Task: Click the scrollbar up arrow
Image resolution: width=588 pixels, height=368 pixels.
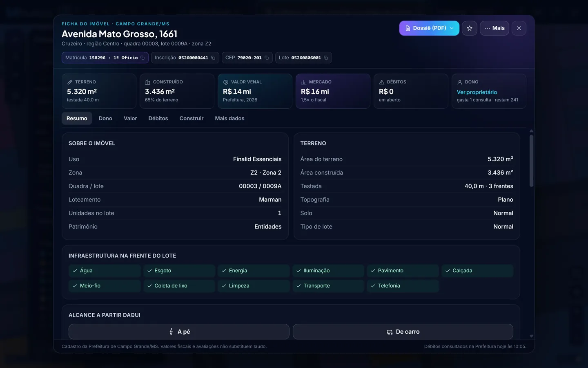Action: tap(531, 131)
